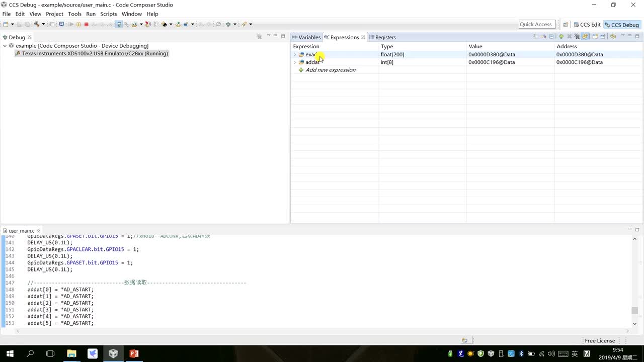Open the File menu
Viewport: 644px width, 362px height.
pyautogui.click(x=7, y=14)
